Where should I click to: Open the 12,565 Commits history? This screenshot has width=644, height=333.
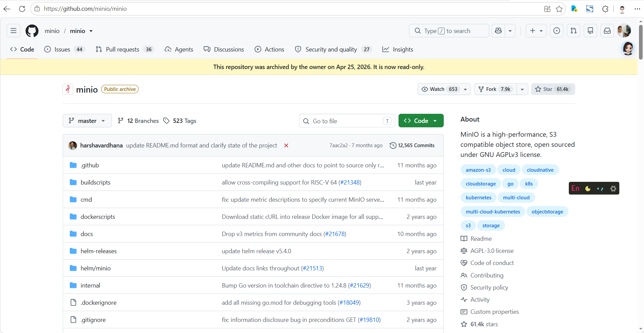(x=412, y=145)
